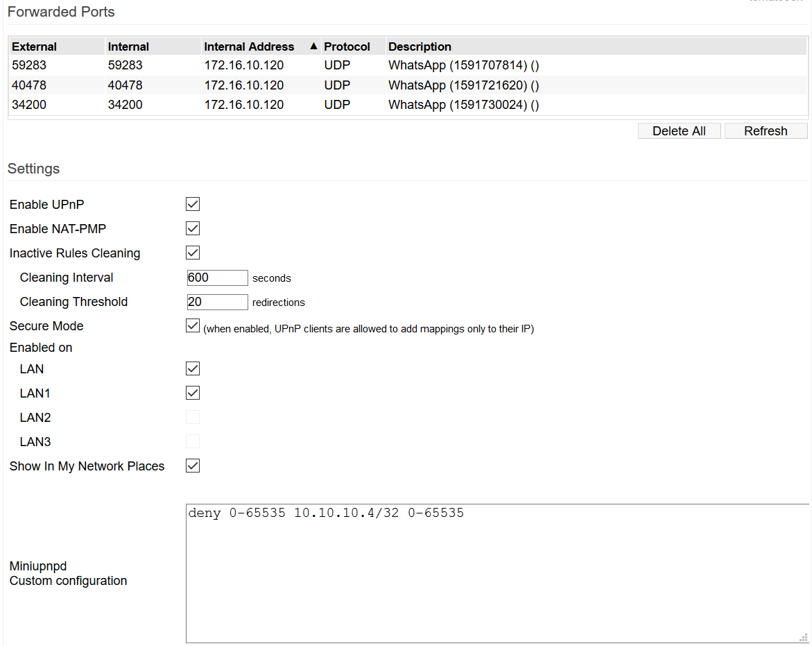Click internal address in 40478 row

pos(244,85)
